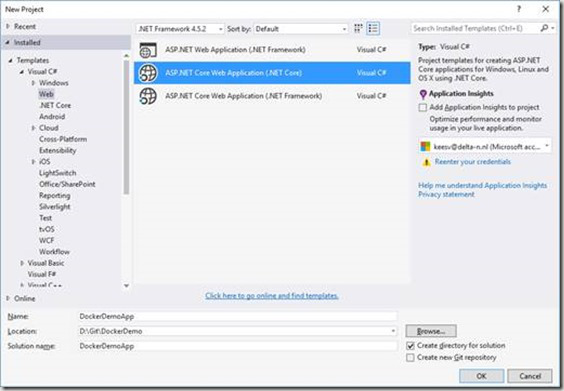The height and width of the screenshot is (391, 564).
Task: Open the Privacy statement link
Action: coord(446,195)
